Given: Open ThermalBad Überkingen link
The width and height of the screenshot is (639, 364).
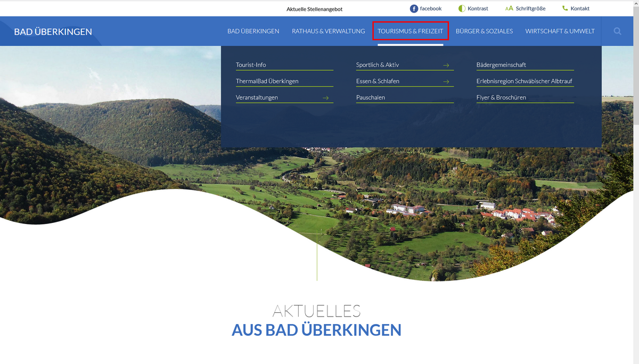Looking at the screenshot, I should pos(267,81).
